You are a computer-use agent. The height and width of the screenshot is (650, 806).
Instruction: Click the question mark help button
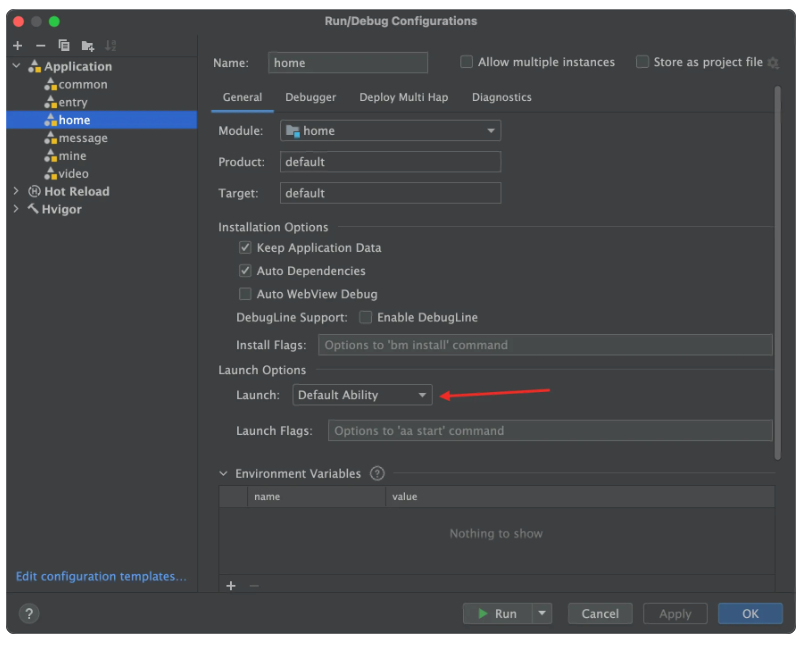pos(28,613)
